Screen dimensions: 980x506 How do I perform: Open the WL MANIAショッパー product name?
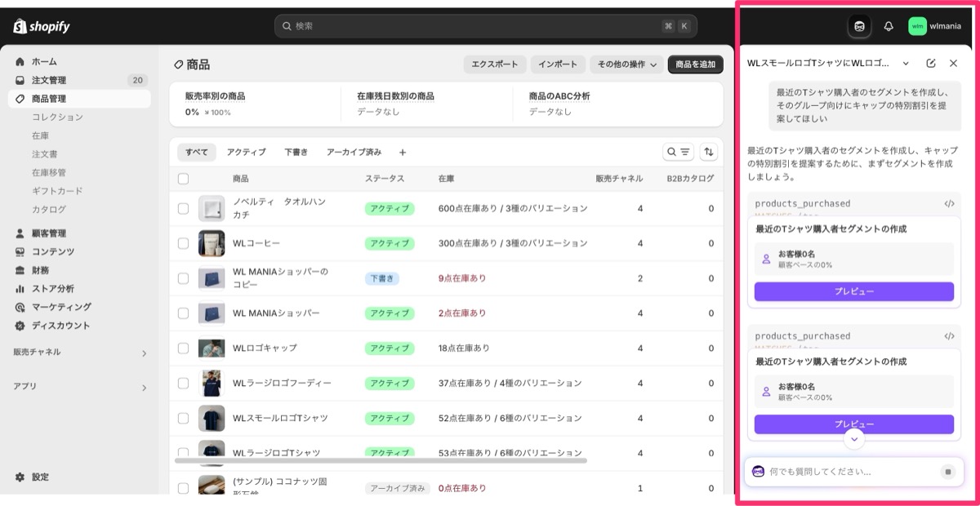click(x=276, y=313)
